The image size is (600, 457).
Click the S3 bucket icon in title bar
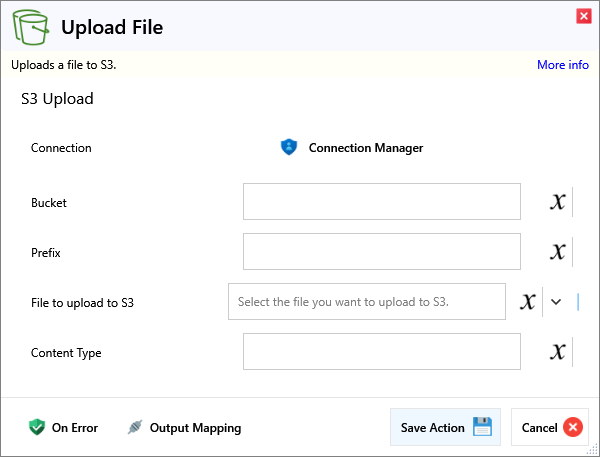click(x=32, y=27)
